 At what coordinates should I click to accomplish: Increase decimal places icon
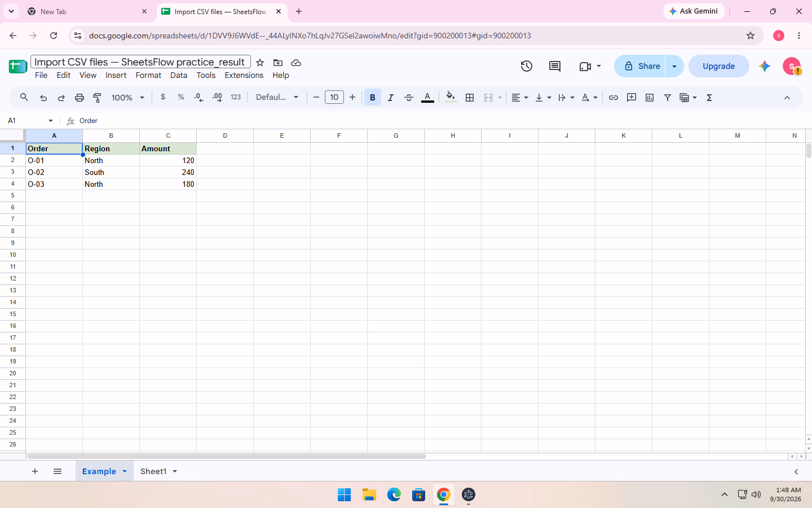[217, 97]
